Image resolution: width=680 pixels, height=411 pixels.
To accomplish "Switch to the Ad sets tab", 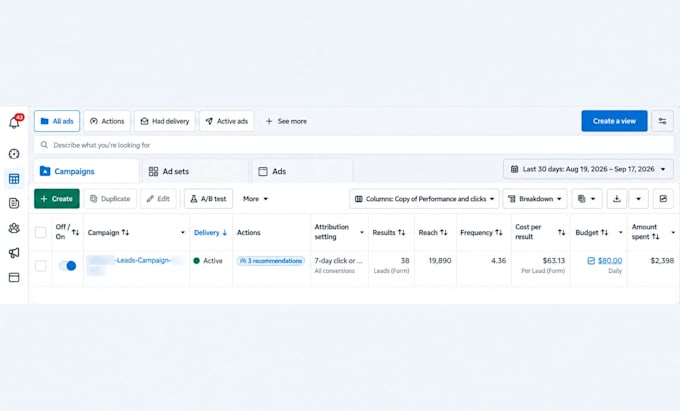I will point(195,171).
